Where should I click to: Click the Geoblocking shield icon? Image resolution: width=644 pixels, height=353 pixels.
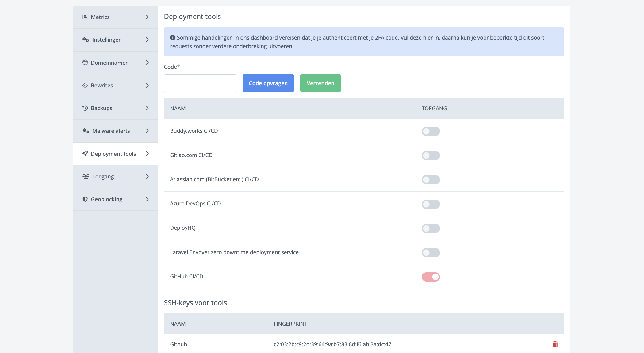coord(85,199)
